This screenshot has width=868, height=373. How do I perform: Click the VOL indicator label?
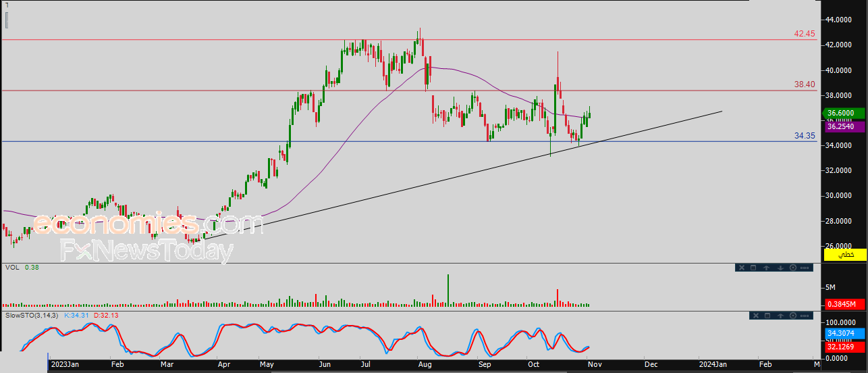coord(11,268)
